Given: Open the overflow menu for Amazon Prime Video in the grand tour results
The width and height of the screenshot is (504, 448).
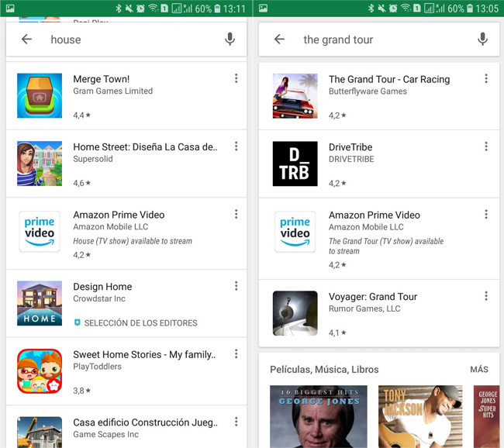Looking at the screenshot, I should coord(486,215).
